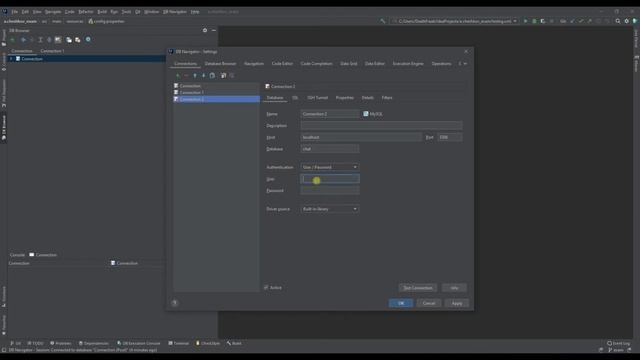Click the OK button
This screenshot has width=640, height=360.
point(401,303)
